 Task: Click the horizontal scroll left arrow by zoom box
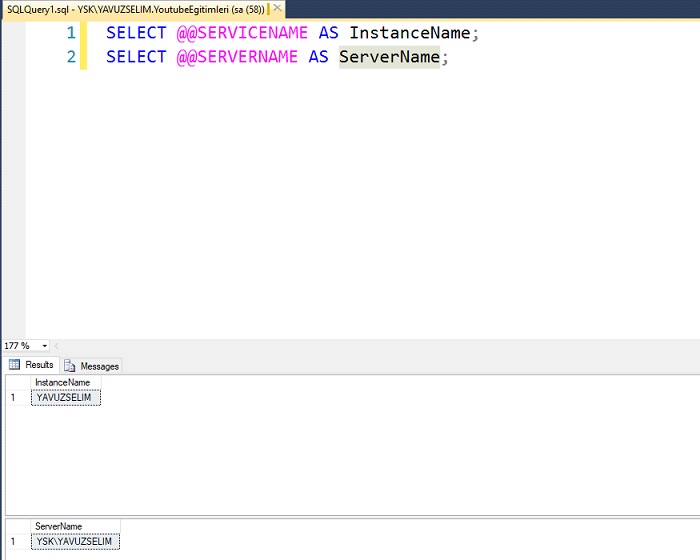[x=56, y=346]
